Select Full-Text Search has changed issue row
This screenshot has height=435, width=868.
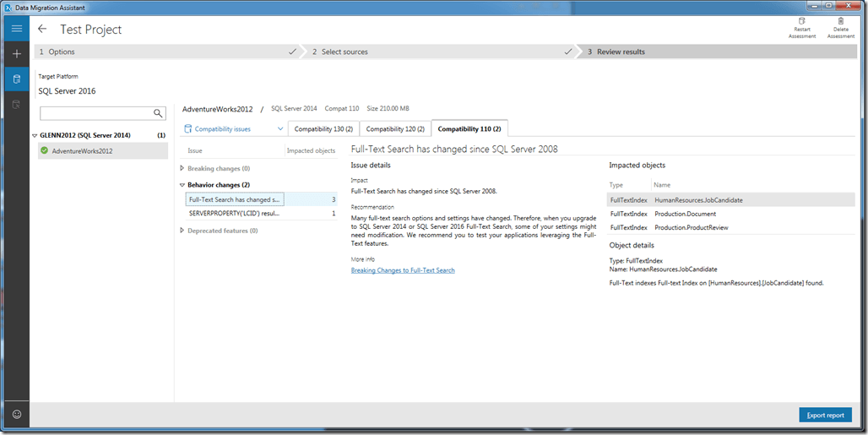click(261, 199)
